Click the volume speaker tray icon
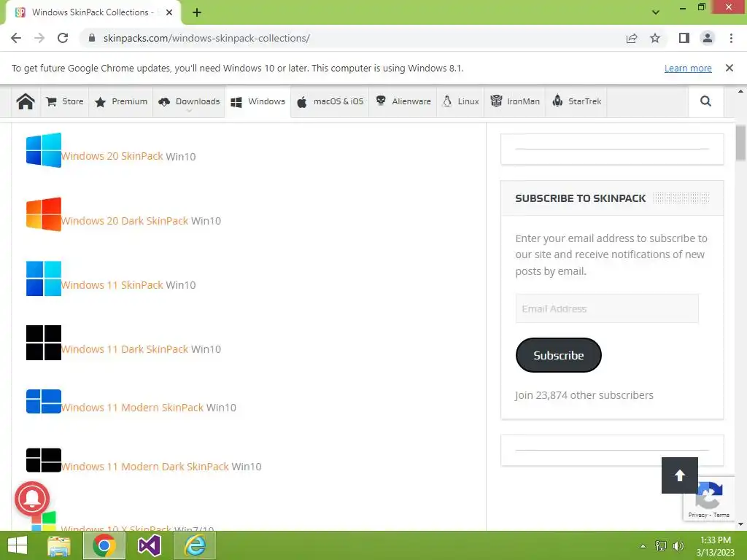The height and width of the screenshot is (560, 747). pyautogui.click(x=678, y=545)
